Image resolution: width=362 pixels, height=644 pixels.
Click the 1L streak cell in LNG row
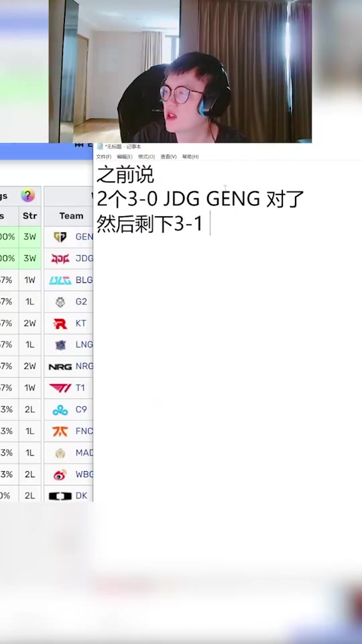30,345
